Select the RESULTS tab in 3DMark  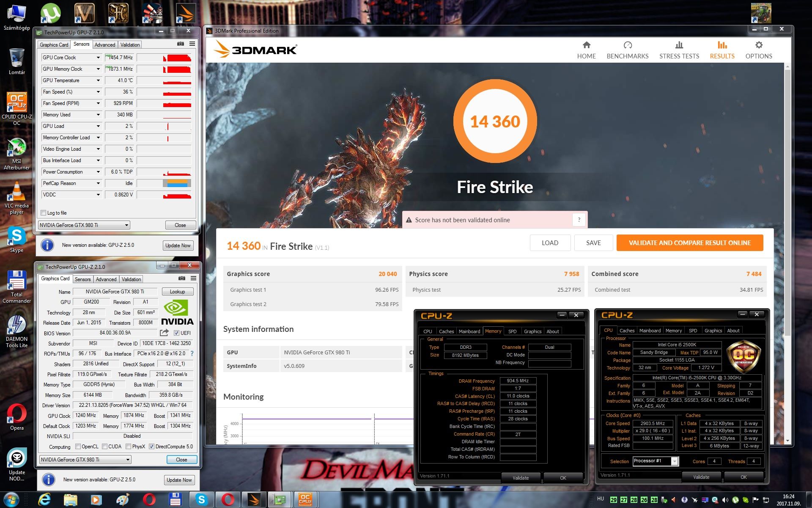coord(722,50)
